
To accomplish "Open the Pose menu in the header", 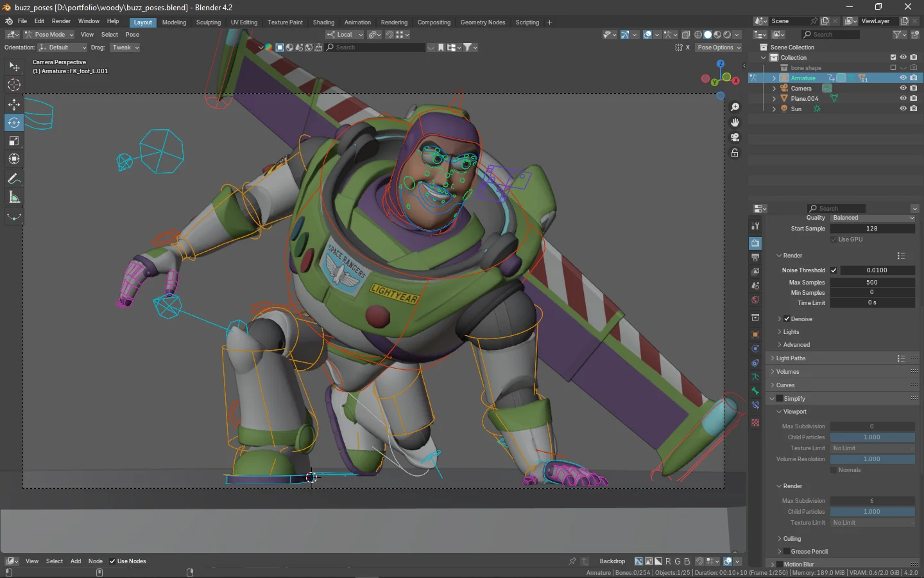I will click(132, 34).
